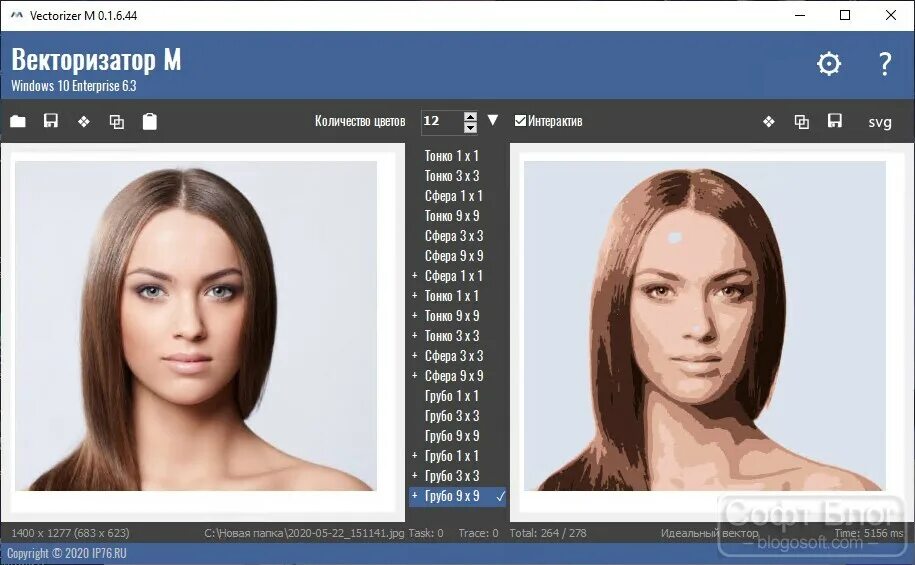The width and height of the screenshot is (915, 565).
Task: Close the Vectorizer M window
Action: pyautogui.click(x=890, y=15)
